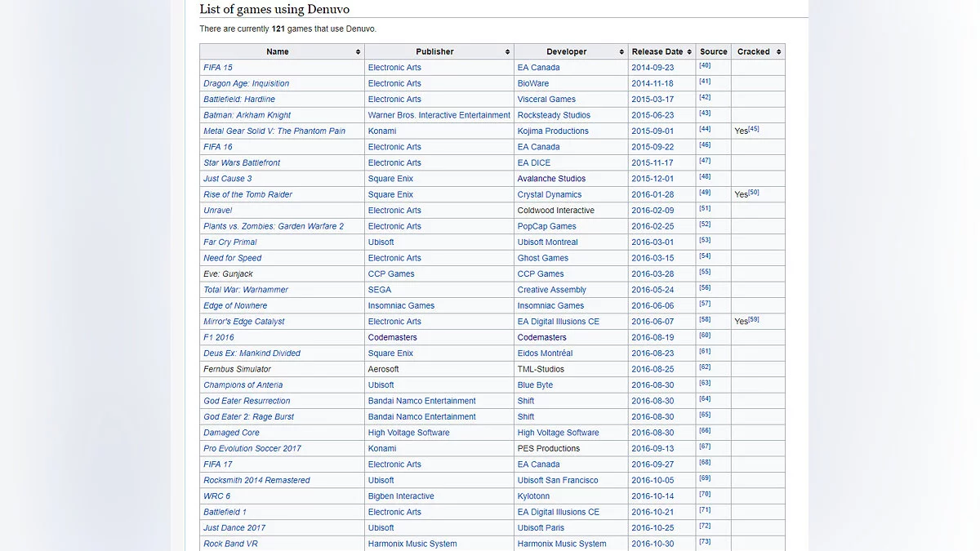Viewport: 980px width, 551px height.
Task: Open the Unravel game link
Action: [x=218, y=211]
